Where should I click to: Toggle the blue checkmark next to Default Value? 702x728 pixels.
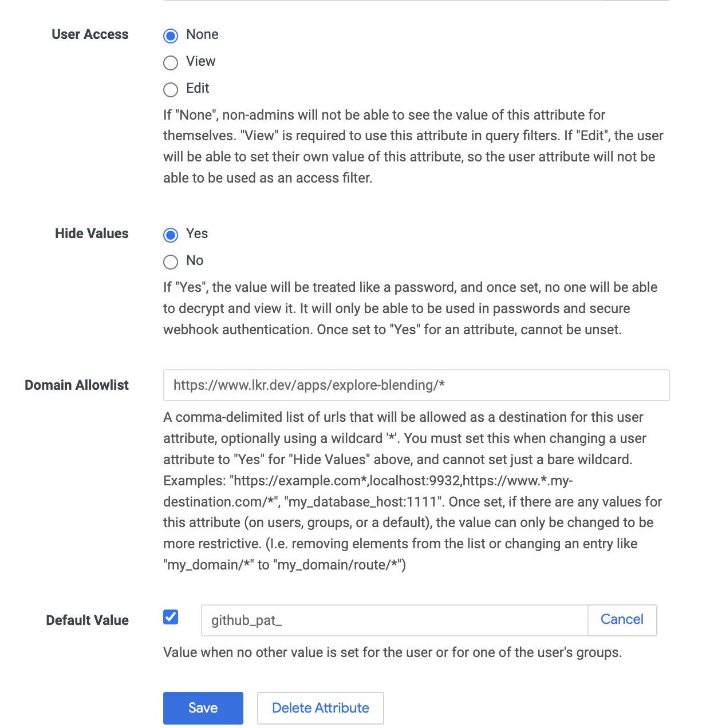[x=170, y=617]
